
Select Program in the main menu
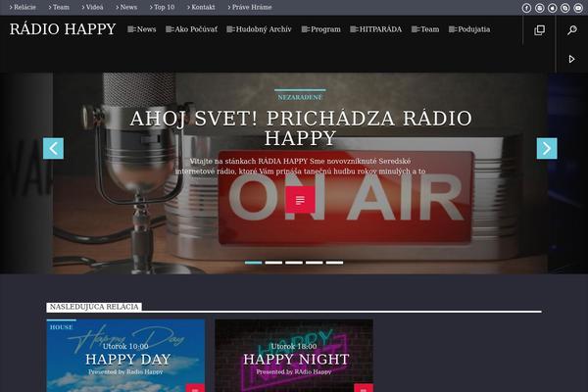(321, 29)
